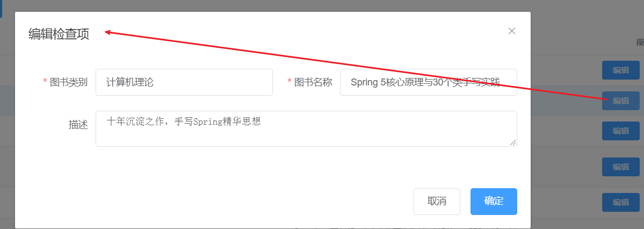644x229 pixels.
Task: Click the 图书名称 field label
Action: (x=313, y=82)
